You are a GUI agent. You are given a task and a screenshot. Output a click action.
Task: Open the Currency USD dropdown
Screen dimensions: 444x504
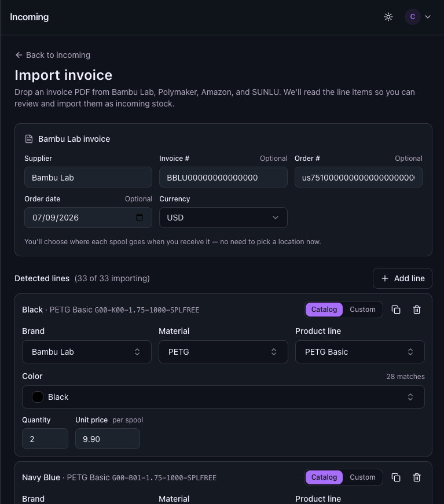[223, 218]
